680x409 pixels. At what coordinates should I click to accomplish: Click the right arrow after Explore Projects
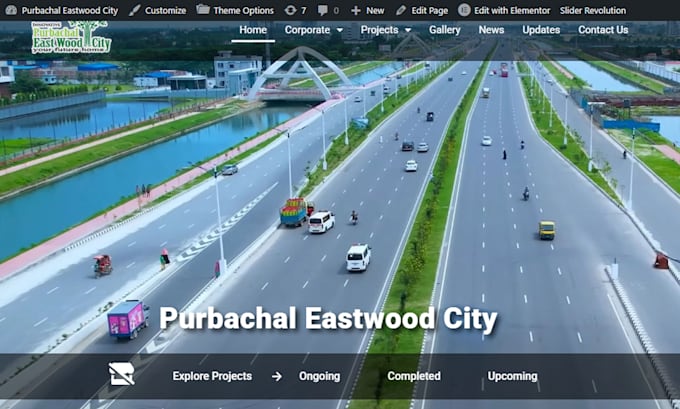[276, 376]
